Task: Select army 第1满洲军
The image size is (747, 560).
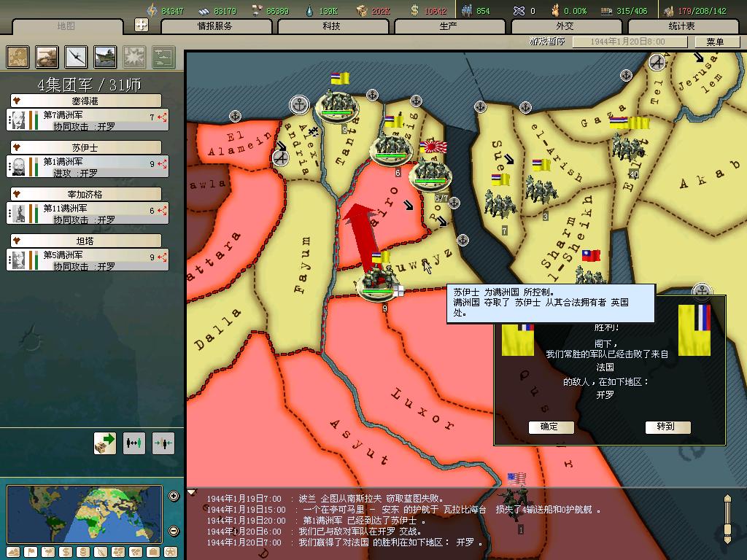Action: (x=88, y=167)
